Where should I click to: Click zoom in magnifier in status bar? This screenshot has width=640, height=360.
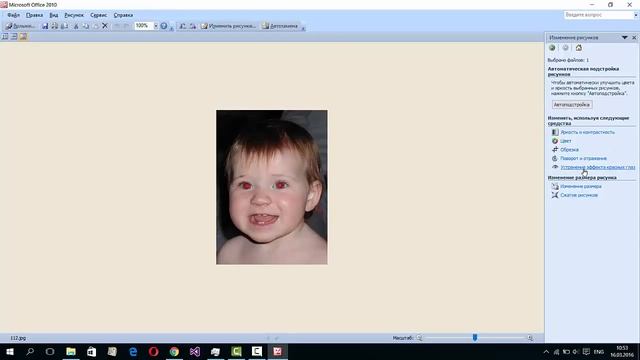(530, 338)
